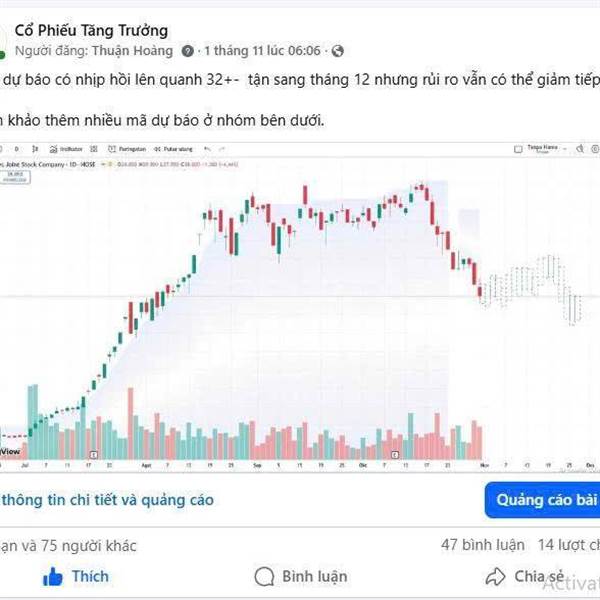
Task: Open the time interval D selector
Action: 16,149
